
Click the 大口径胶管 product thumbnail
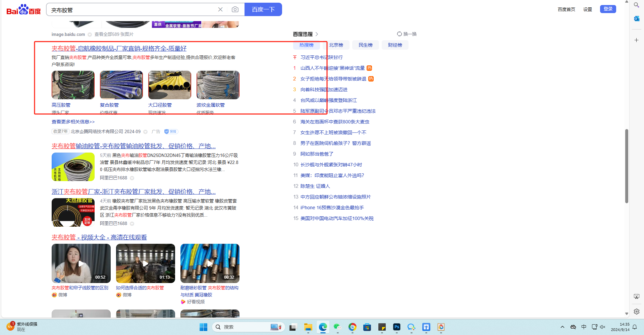coord(170,85)
